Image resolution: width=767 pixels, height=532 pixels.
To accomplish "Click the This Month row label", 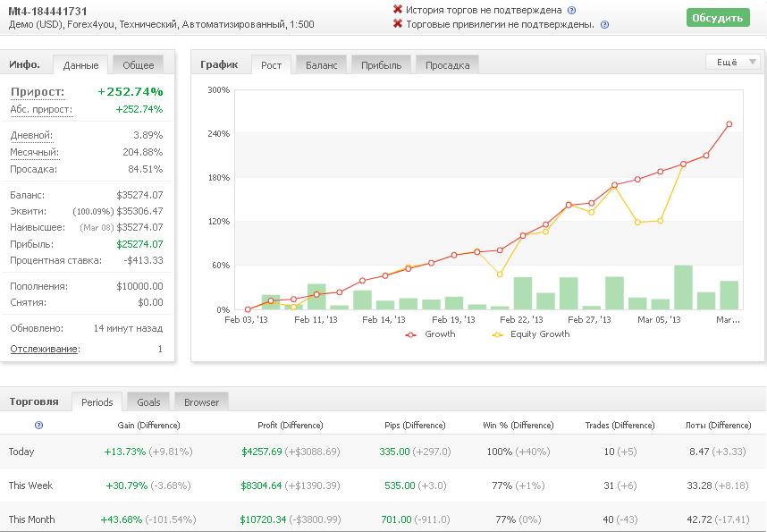I will [x=31, y=519].
